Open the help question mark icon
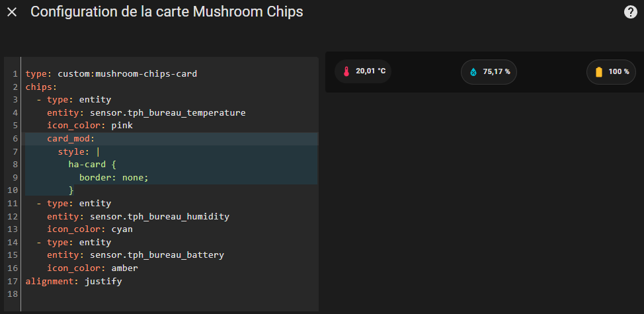This screenshot has height=314, width=644. (x=631, y=12)
